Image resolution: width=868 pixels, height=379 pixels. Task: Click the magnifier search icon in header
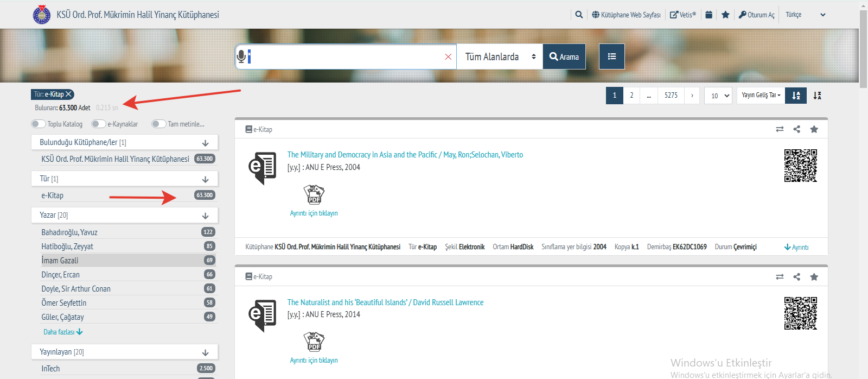pos(579,15)
